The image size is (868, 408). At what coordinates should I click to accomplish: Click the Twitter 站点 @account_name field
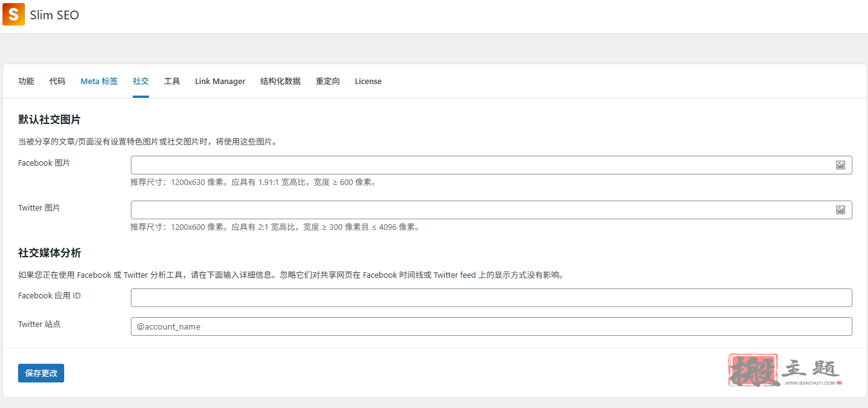pos(491,326)
